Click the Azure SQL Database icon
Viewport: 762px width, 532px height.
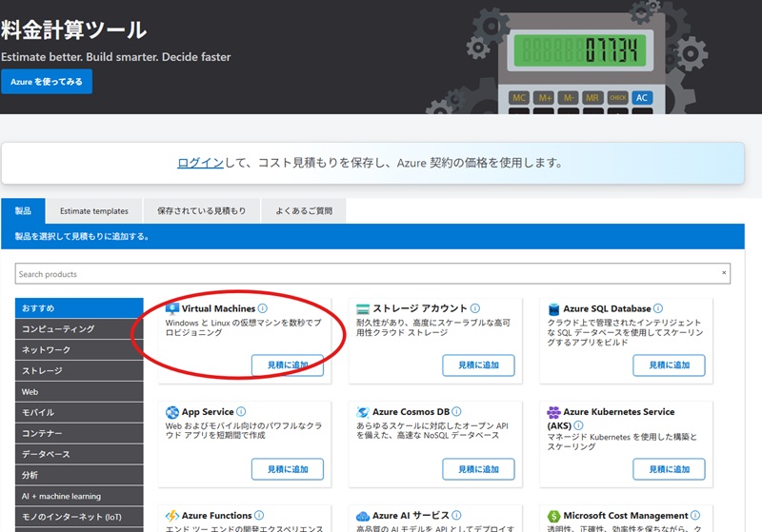coord(554,309)
